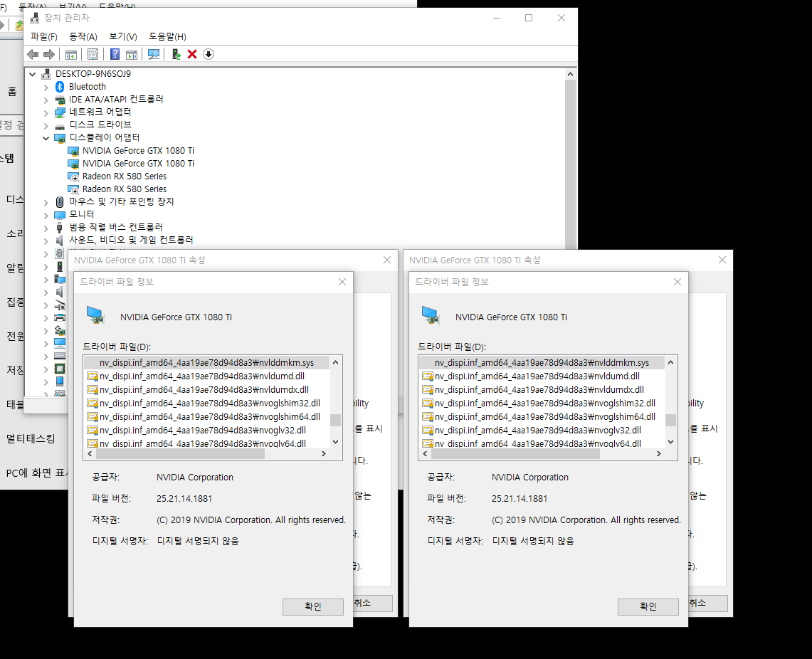Click the fingerprint biometric device icon in tree
Image resolution: width=812 pixels, height=659 pixels.
tap(60, 253)
